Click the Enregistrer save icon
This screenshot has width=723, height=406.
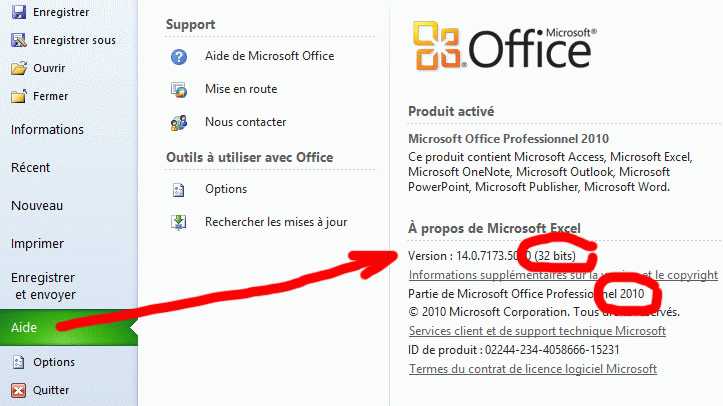[x=17, y=12]
